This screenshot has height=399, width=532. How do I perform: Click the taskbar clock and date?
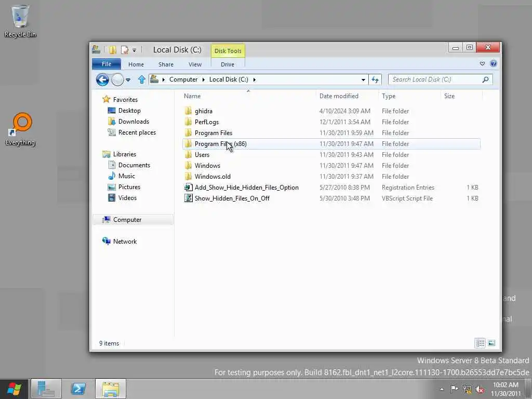506,389
